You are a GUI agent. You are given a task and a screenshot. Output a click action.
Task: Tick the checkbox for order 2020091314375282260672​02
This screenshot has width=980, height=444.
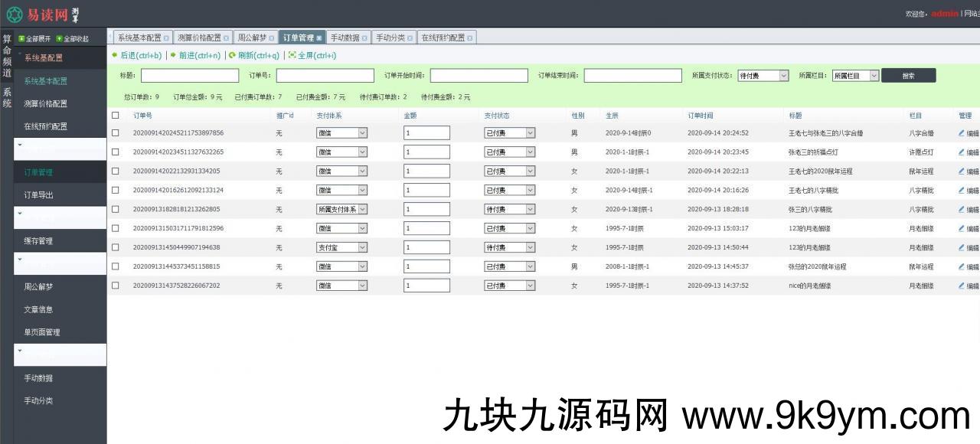116,286
